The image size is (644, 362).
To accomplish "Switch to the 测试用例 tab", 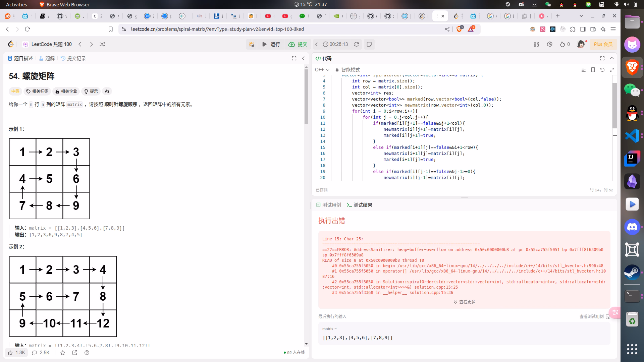I will [x=328, y=205].
